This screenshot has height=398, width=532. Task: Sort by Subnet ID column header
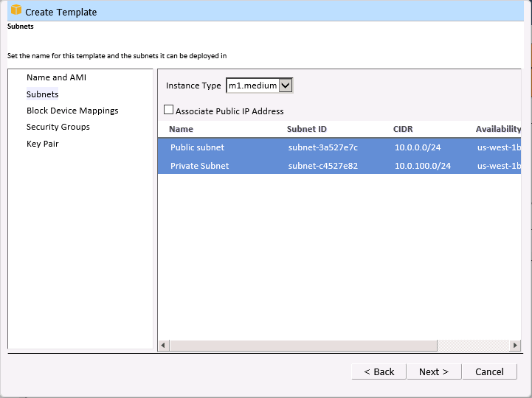[x=306, y=129]
